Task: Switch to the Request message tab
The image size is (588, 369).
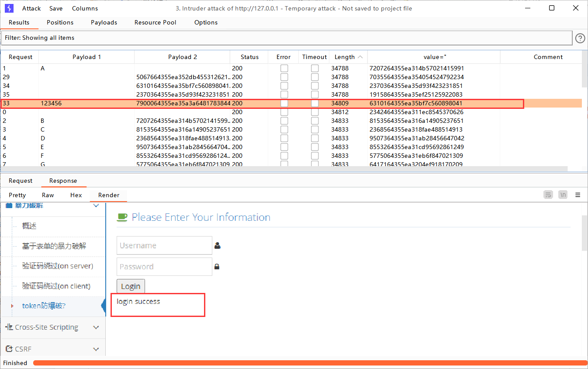Action: [21, 181]
